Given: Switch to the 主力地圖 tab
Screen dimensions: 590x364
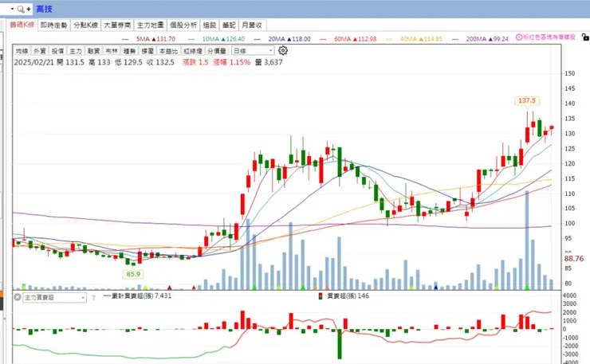Looking at the screenshot, I should tap(150, 25).
